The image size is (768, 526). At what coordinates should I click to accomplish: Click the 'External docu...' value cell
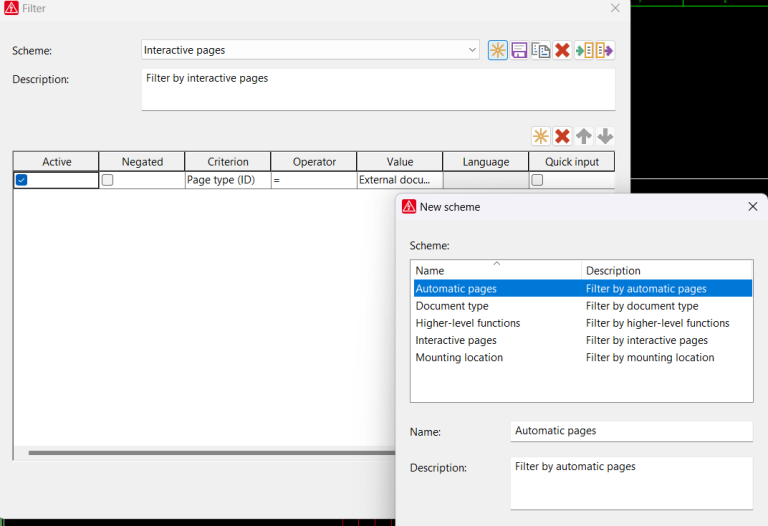tap(400, 180)
